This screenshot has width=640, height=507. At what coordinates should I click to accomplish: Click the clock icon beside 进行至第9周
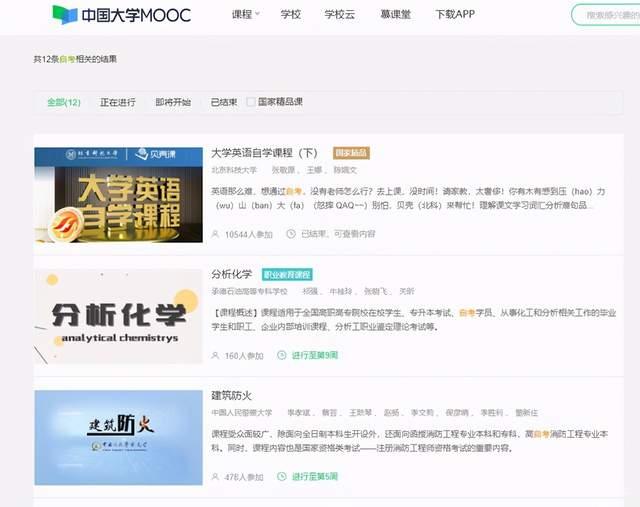point(282,355)
